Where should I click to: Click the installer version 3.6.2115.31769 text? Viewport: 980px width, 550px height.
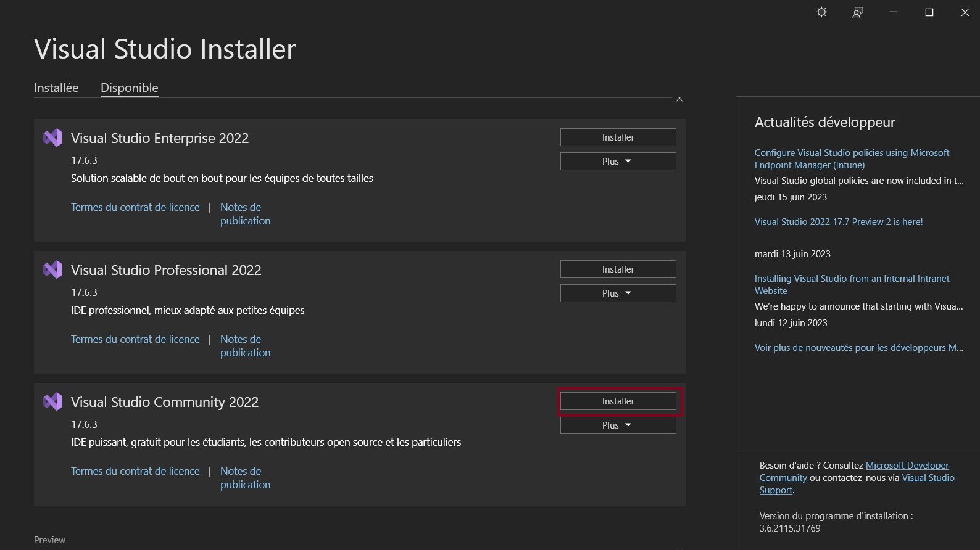pos(790,528)
